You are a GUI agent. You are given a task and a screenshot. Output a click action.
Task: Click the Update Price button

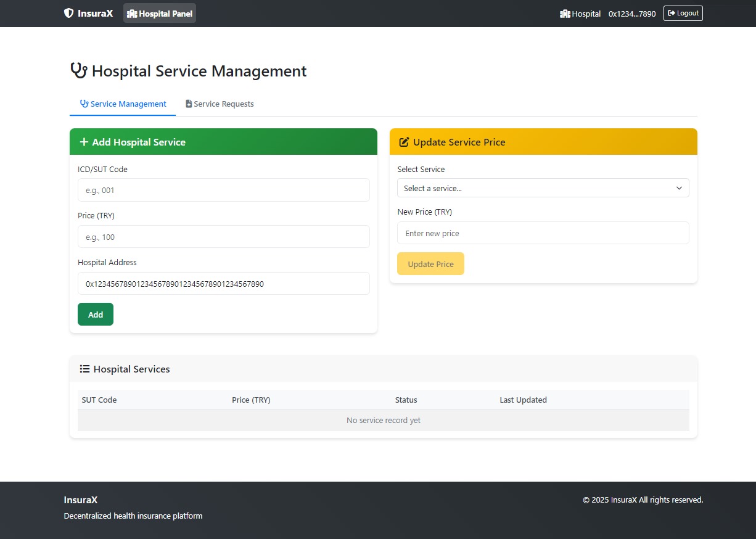tap(430, 264)
